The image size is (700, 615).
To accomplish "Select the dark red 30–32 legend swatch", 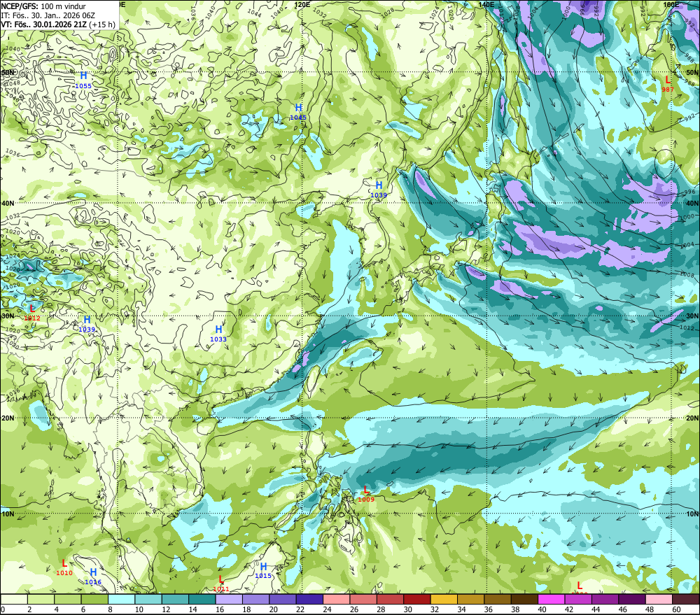I will pos(417,599).
